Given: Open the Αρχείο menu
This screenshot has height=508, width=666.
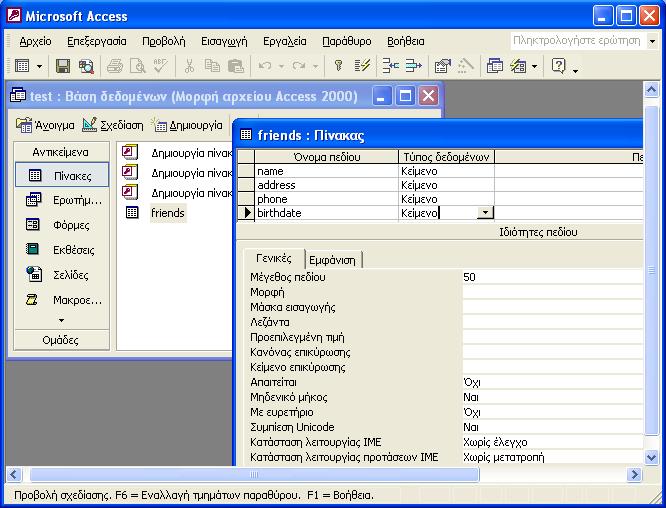Looking at the screenshot, I should coord(35,41).
